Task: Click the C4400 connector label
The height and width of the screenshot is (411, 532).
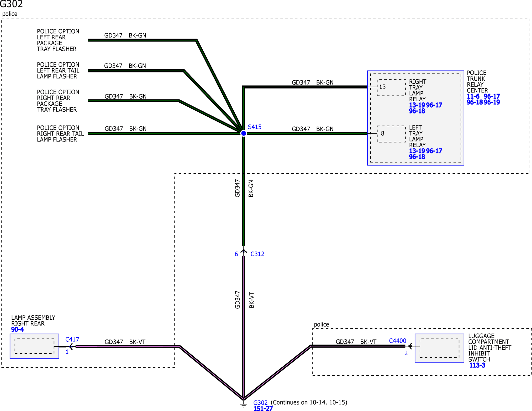Action: tap(397, 341)
